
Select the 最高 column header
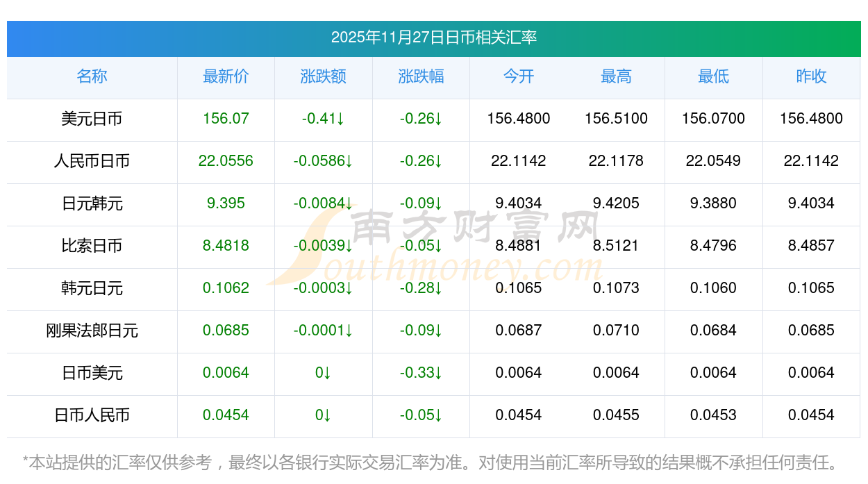[x=616, y=76]
